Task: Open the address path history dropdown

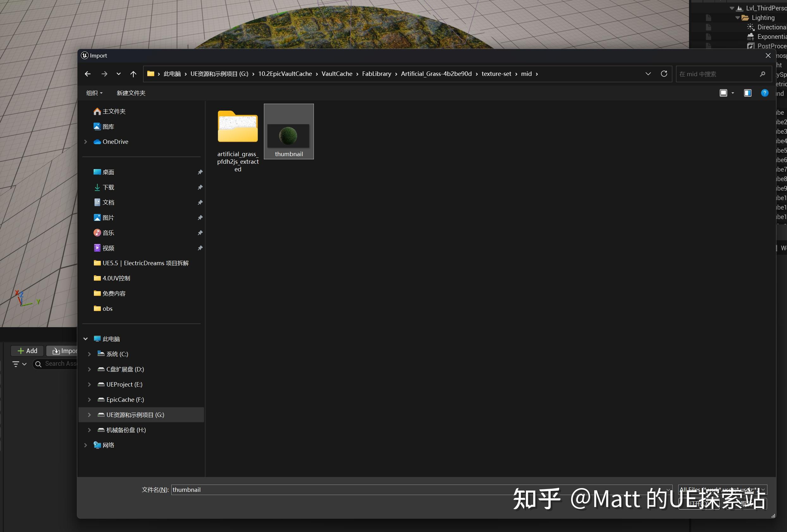Action: (x=648, y=74)
